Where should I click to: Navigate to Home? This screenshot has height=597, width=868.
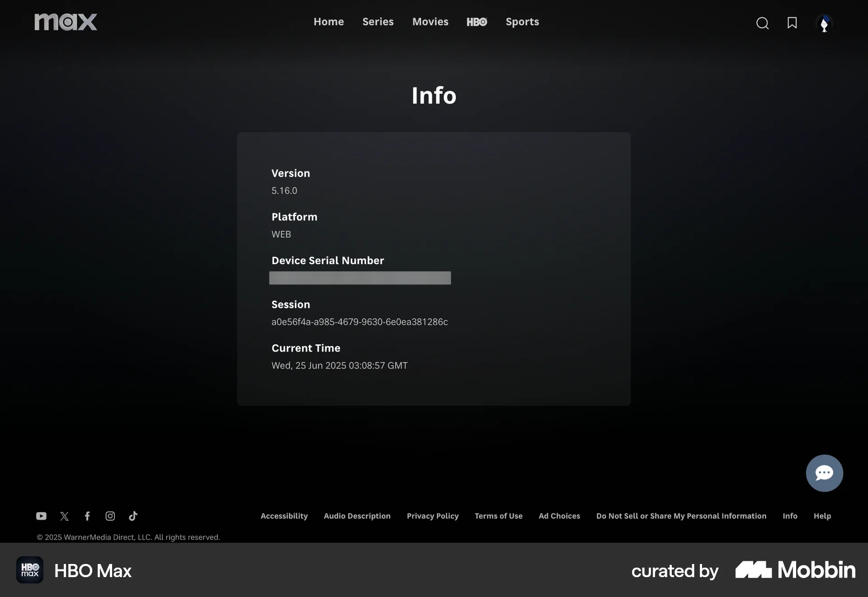point(329,22)
